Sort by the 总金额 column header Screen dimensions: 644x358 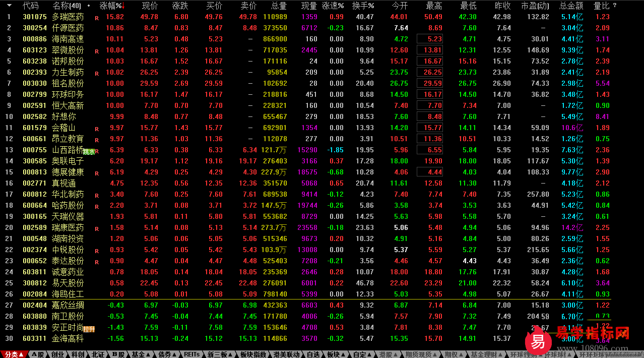(x=571, y=6)
